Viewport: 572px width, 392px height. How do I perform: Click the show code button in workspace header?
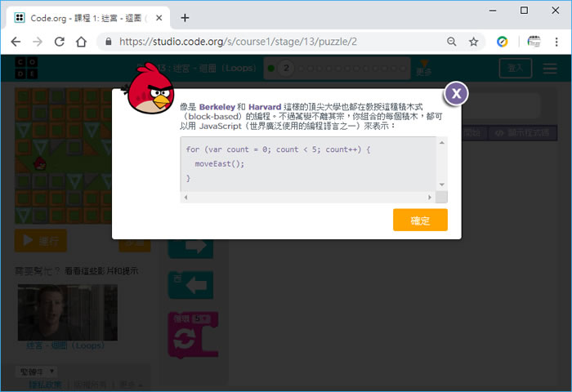(x=522, y=133)
